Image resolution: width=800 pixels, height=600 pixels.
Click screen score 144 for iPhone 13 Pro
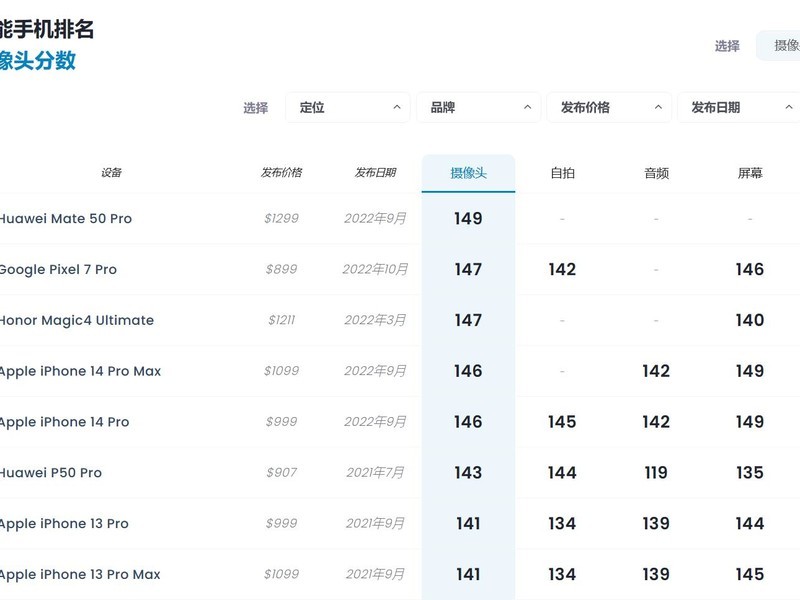point(749,523)
